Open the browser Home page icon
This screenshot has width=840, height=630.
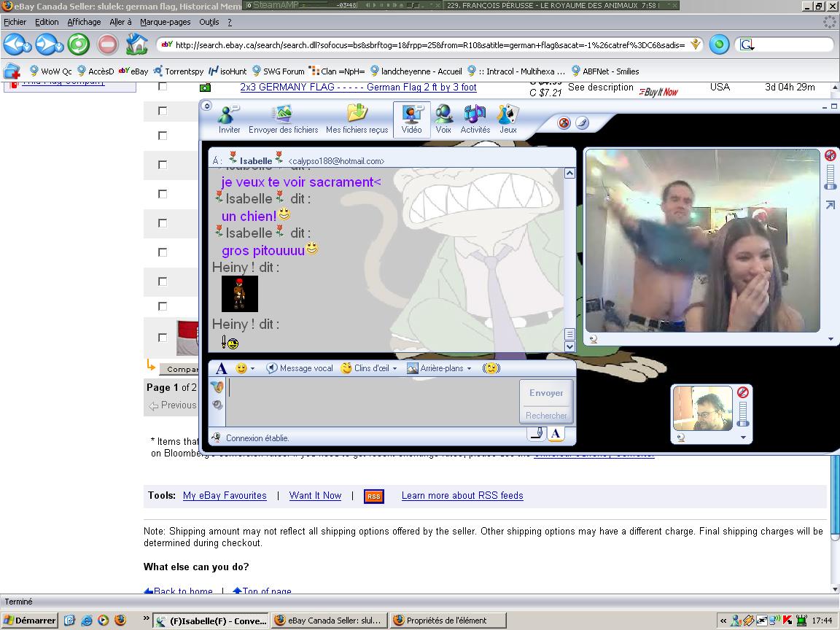[x=137, y=44]
